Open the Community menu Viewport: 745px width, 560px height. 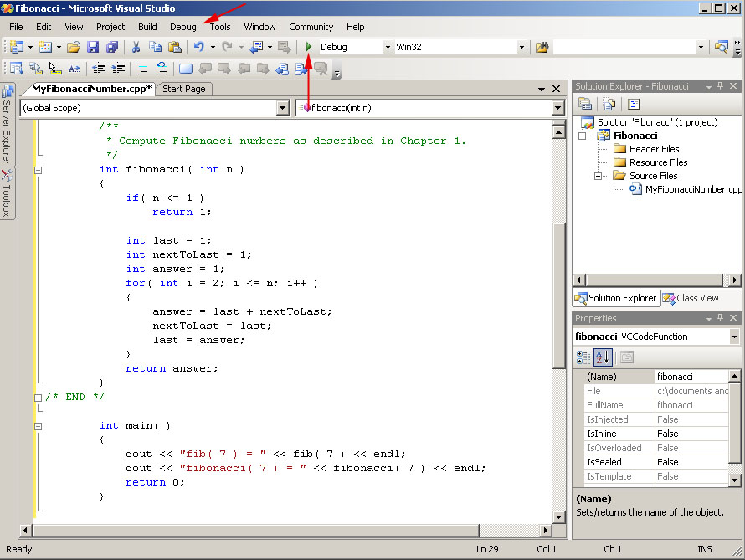point(311,27)
